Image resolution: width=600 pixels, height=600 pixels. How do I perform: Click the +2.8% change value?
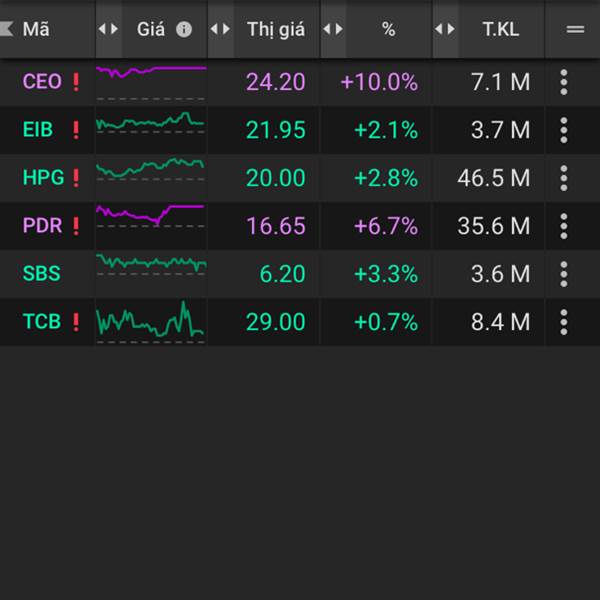point(386,178)
